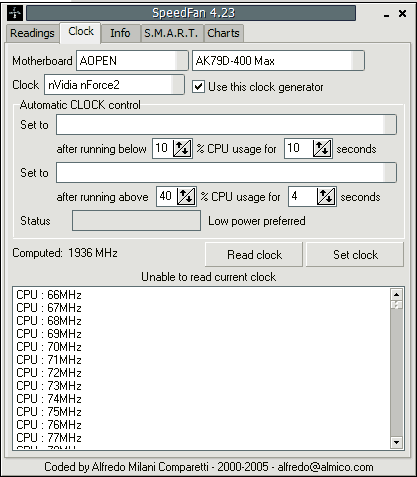Select 'CPU : 71MHz' in the list
The width and height of the screenshot is (417, 477).
49,360
